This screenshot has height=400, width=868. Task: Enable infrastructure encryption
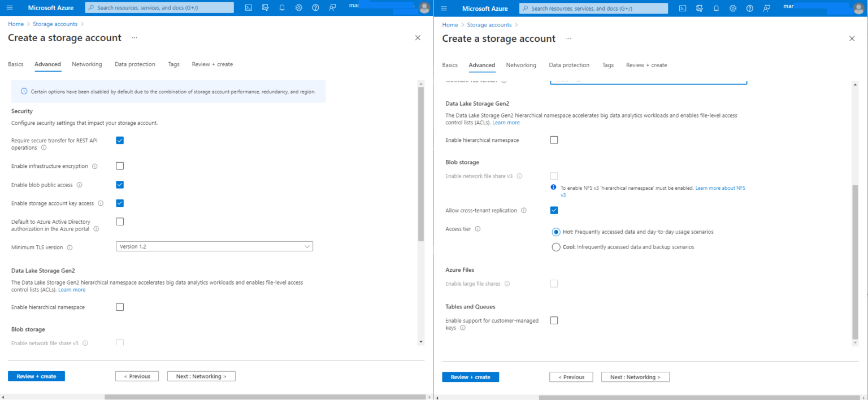[119, 166]
